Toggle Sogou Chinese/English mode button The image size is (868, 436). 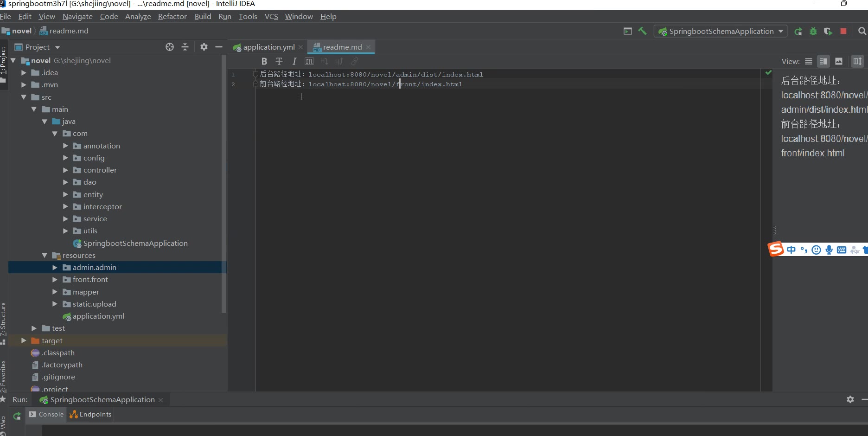791,250
